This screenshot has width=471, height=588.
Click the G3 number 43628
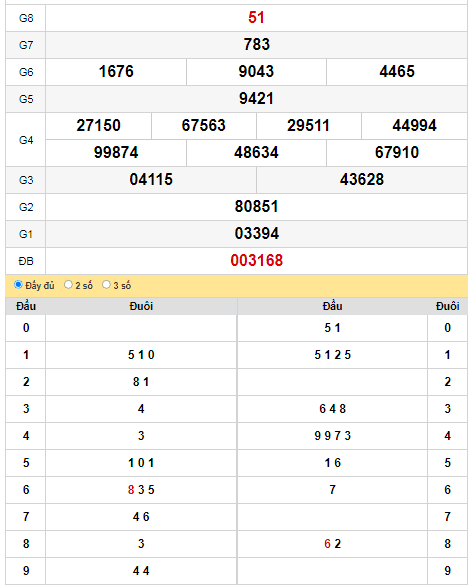coord(362,179)
